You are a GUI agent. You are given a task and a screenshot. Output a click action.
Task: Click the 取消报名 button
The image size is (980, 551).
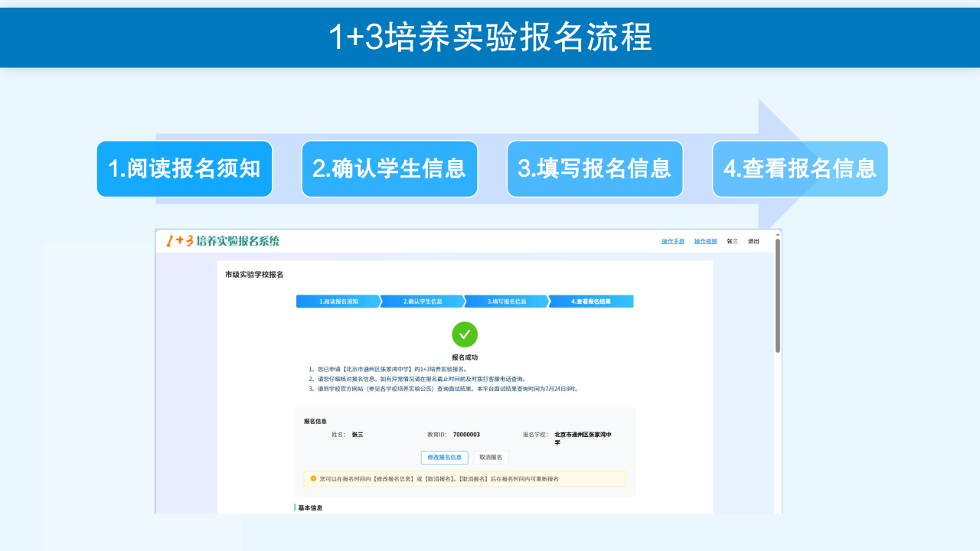(x=491, y=458)
